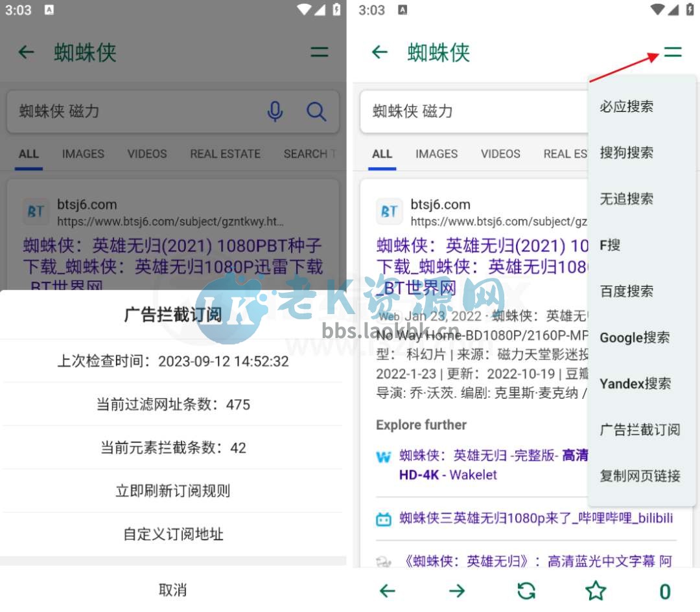Screen dimensions: 700x612
Task: Bookmark page with the star icon
Action: click(x=596, y=591)
